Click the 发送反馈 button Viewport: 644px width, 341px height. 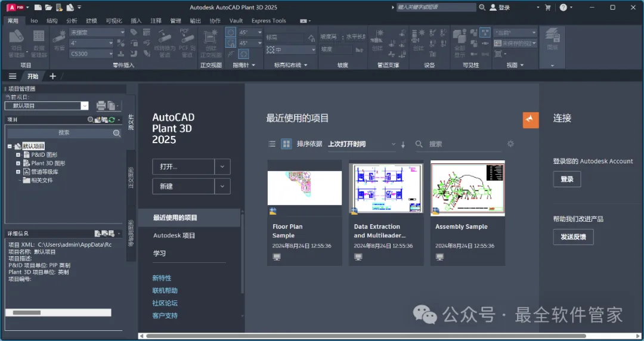[x=573, y=237]
